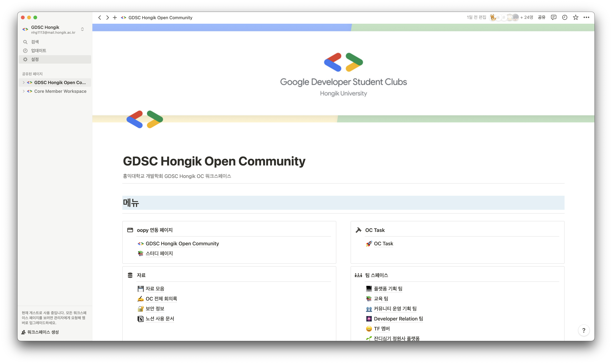The width and height of the screenshot is (612, 364).
Task: Star this page as favorite
Action: click(575, 17)
